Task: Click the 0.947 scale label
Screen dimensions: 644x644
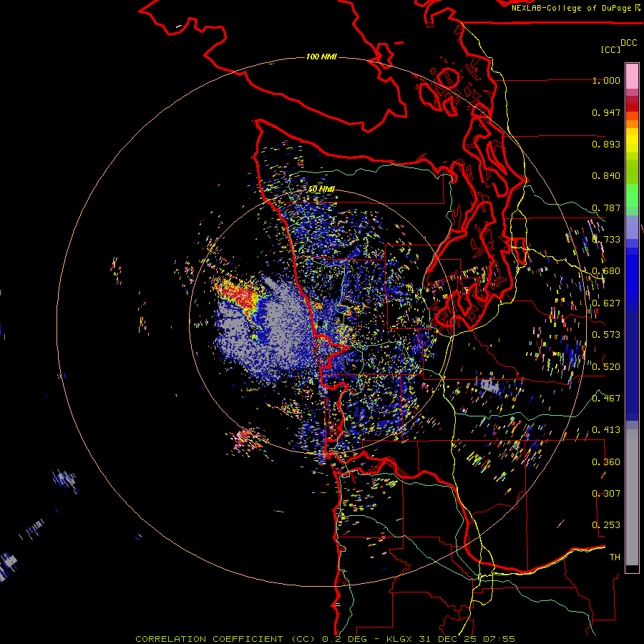Action: click(606, 112)
